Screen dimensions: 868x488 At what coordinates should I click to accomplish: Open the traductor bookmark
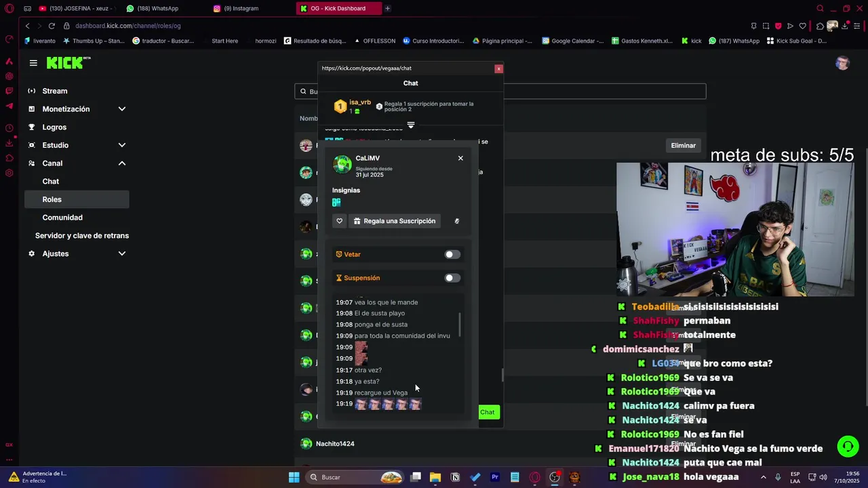[163, 41]
